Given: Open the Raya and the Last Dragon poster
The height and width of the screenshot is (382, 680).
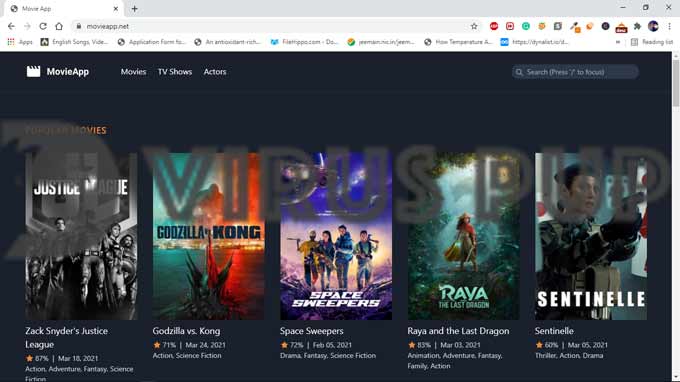Looking at the screenshot, I should tap(464, 236).
